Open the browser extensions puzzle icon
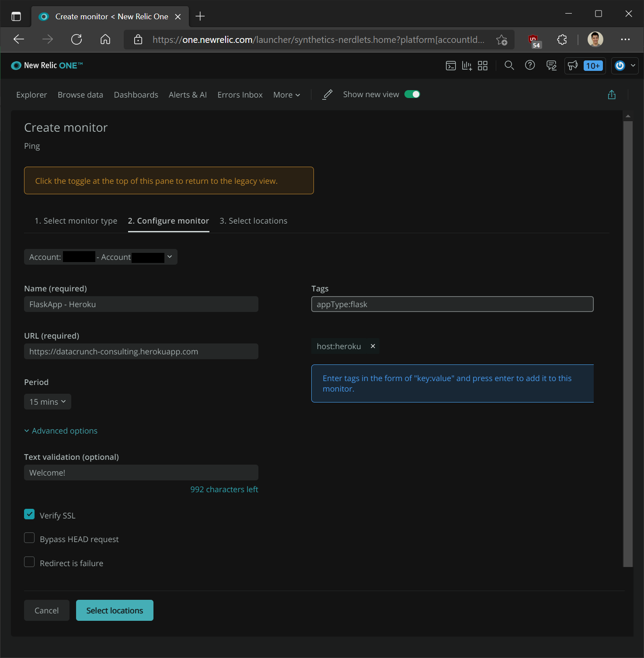This screenshot has height=658, width=644. tap(562, 39)
